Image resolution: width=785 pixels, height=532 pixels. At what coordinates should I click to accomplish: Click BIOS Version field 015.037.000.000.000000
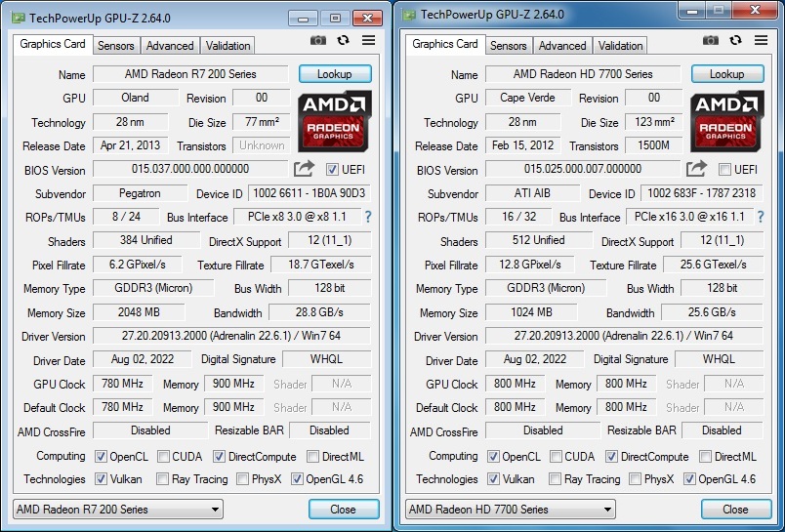190,169
